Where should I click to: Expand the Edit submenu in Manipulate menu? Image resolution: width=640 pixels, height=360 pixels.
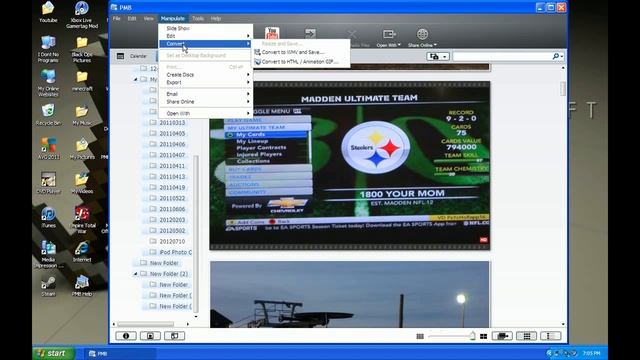click(x=205, y=36)
